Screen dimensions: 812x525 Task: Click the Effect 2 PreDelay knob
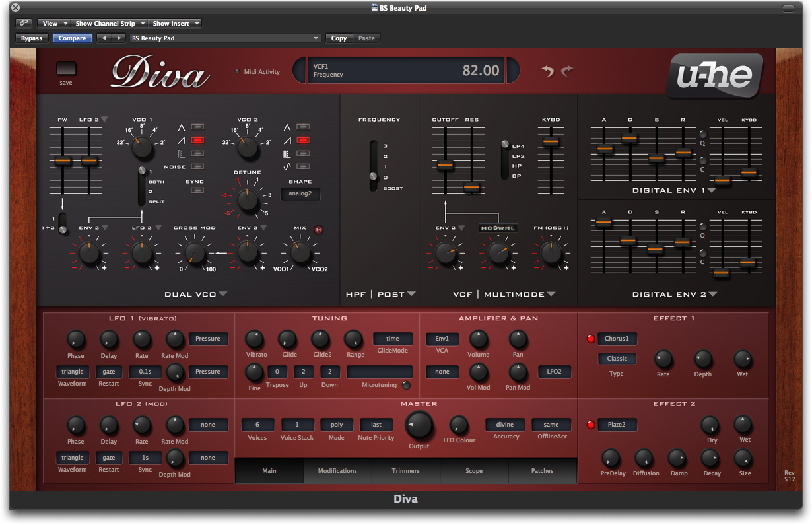(x=611, y=458)
